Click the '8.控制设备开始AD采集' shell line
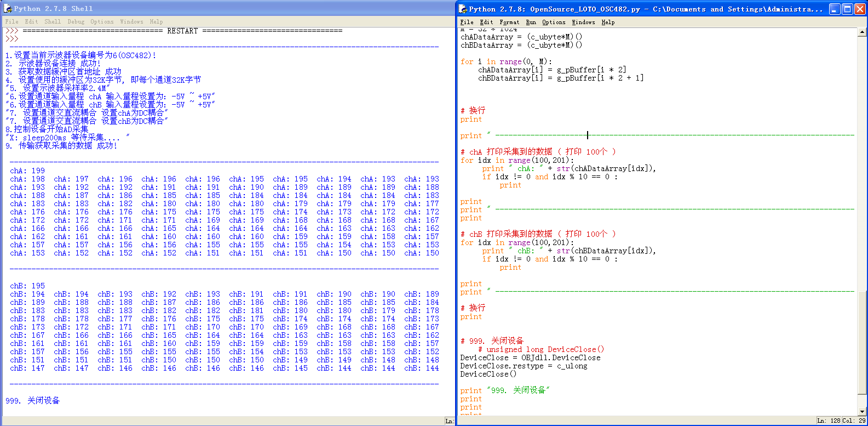 (47, 129)
